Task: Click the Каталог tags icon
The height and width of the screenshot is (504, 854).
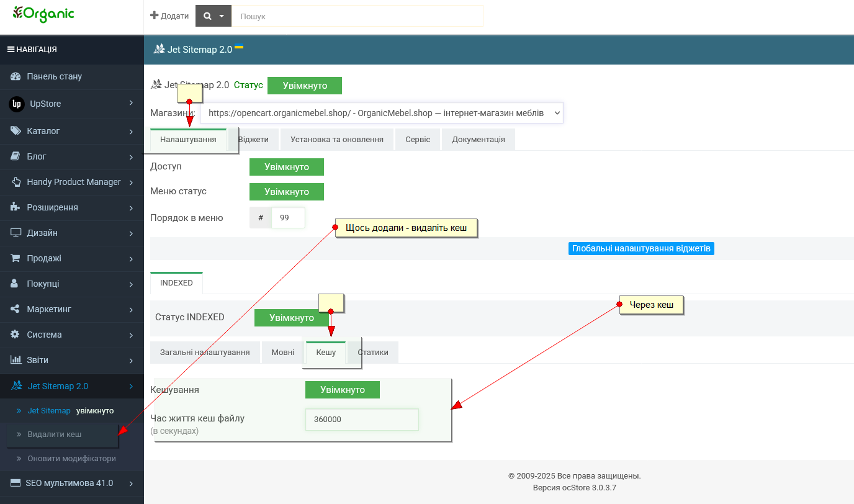Action: (16, 131)
